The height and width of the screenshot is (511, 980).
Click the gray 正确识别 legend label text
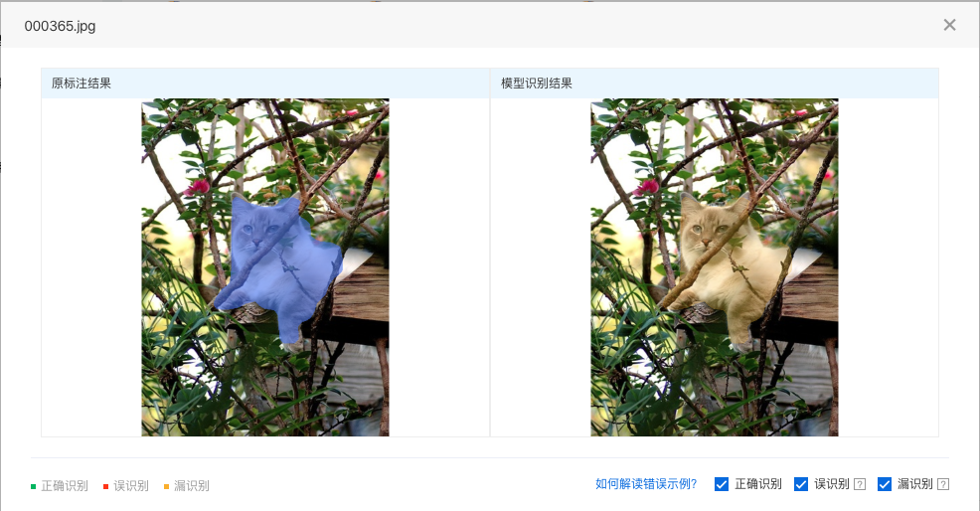tap(65, 486)
